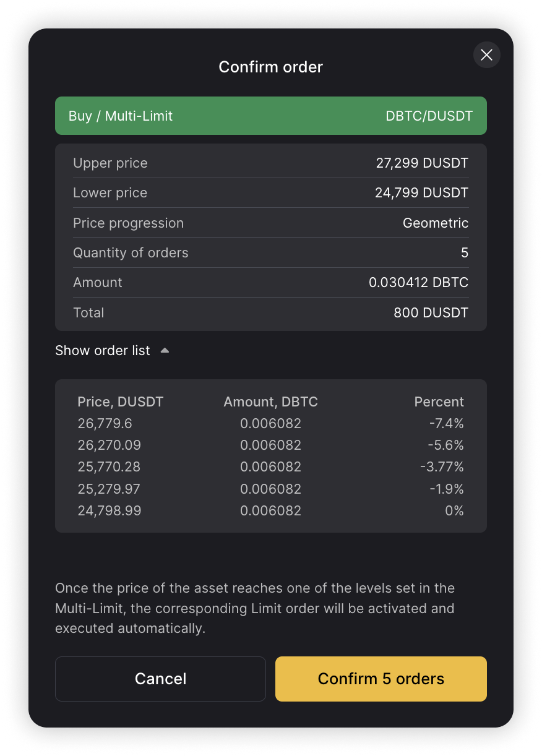Cancel the multi-limit order
This screenshot has height=756, width=542.
click(x=160, y=679)
